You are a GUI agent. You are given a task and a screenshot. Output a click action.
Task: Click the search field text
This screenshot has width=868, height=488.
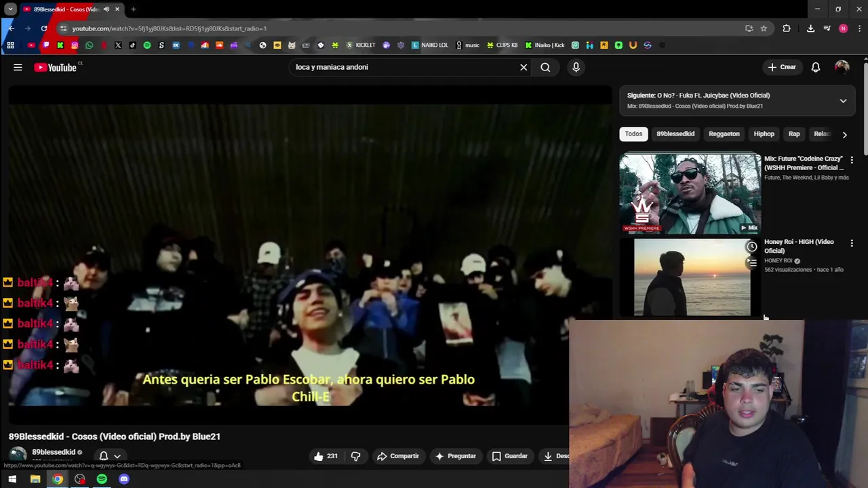coord(332,67)
